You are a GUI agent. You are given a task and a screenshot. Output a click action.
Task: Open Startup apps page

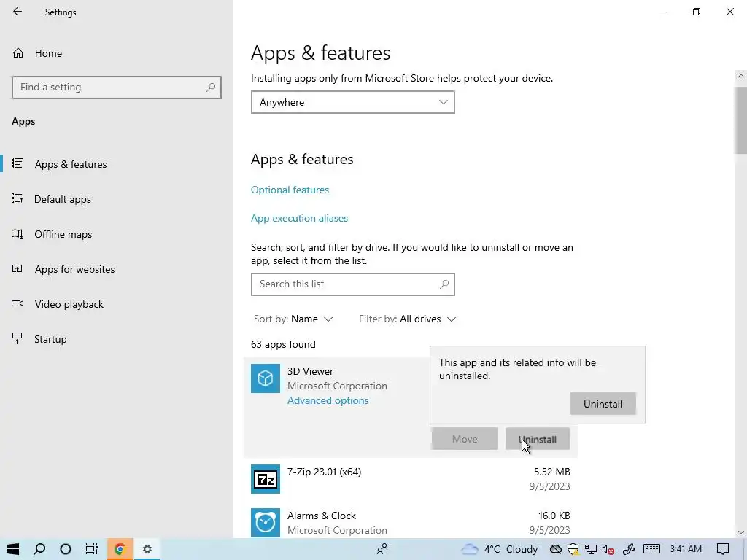(x=50, y=339)
